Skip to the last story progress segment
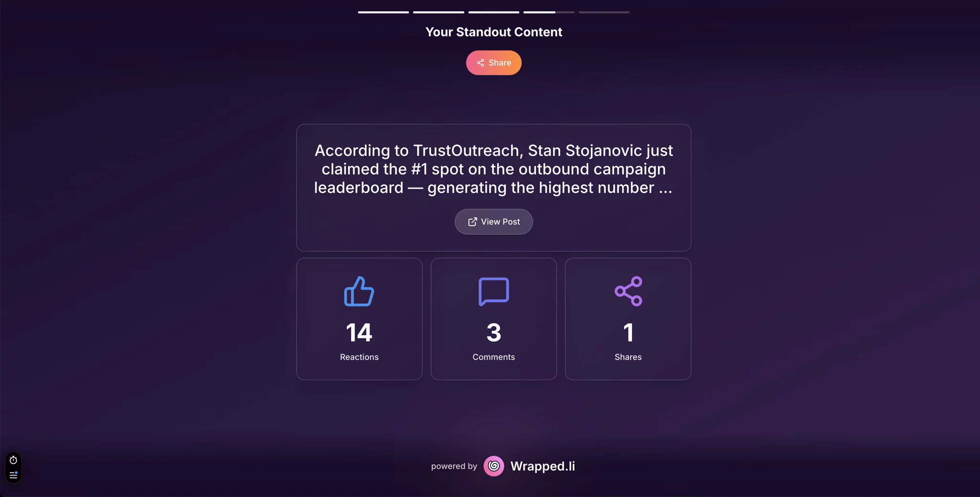 [604, 12]
